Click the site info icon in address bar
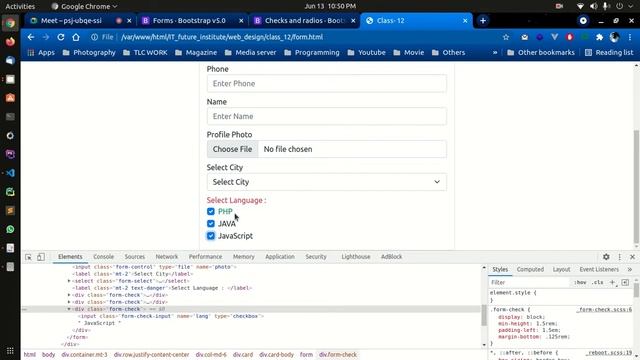Screen dimensions: 640x360 point(94,37)
